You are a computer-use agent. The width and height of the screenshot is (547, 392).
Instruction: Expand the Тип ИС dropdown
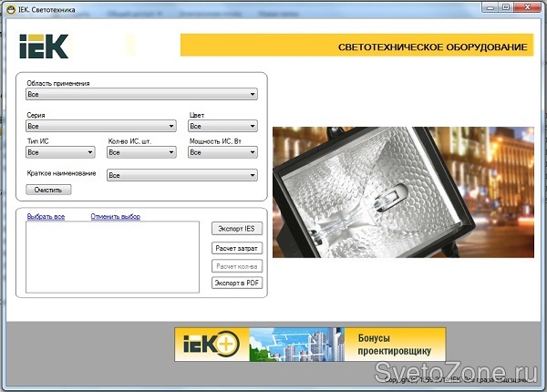(x=60, y=152)
